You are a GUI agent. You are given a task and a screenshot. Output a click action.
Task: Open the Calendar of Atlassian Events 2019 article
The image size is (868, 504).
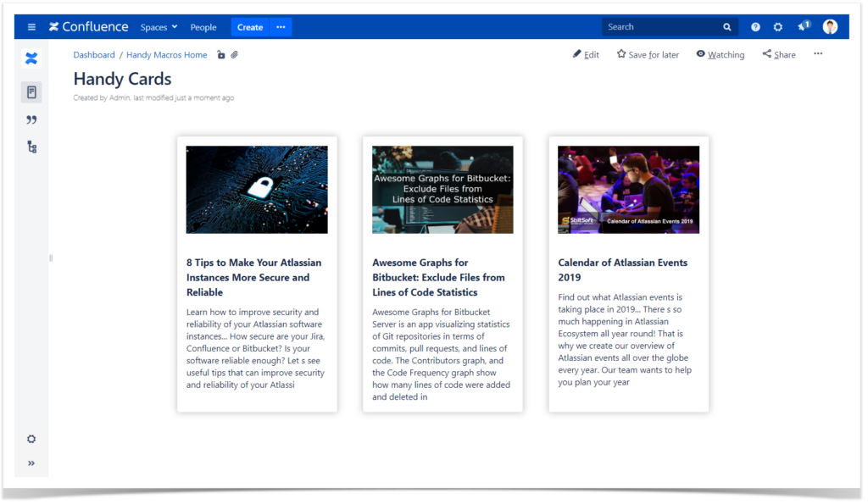(624, 269)
